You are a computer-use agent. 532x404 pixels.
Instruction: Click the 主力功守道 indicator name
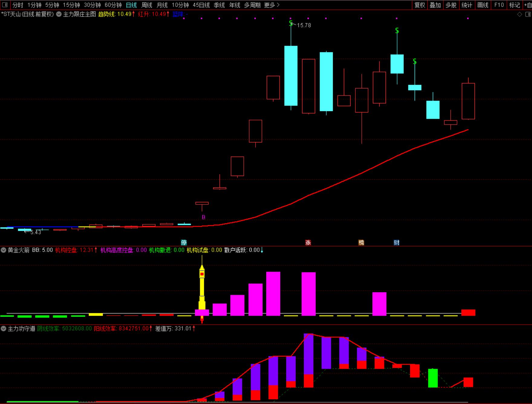21,328
